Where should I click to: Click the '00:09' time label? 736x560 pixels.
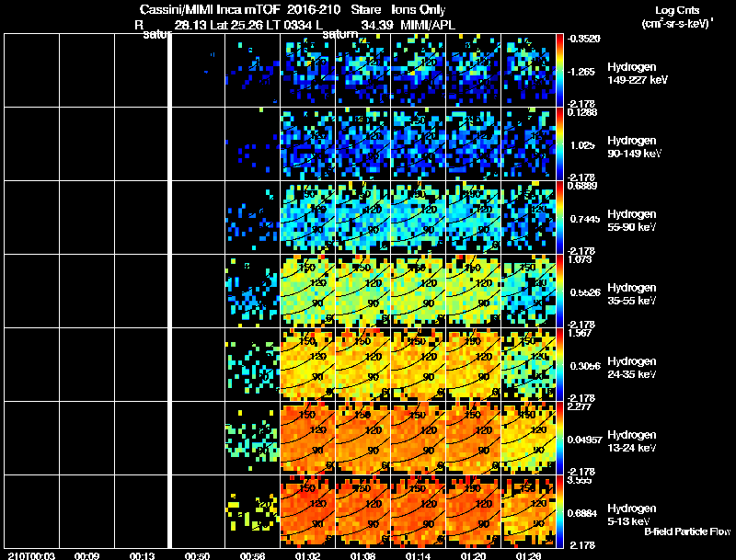[86, 555]
